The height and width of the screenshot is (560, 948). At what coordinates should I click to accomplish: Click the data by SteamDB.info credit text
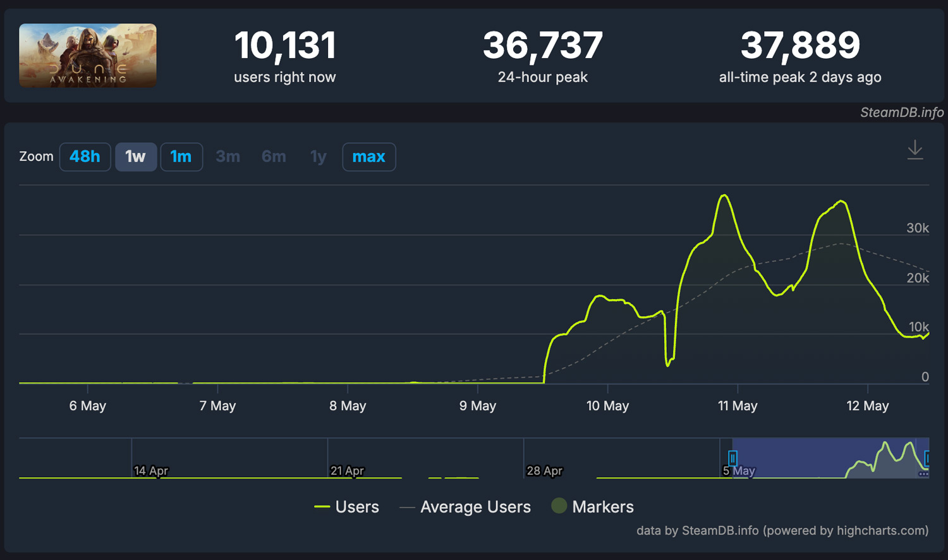[782, 530]
